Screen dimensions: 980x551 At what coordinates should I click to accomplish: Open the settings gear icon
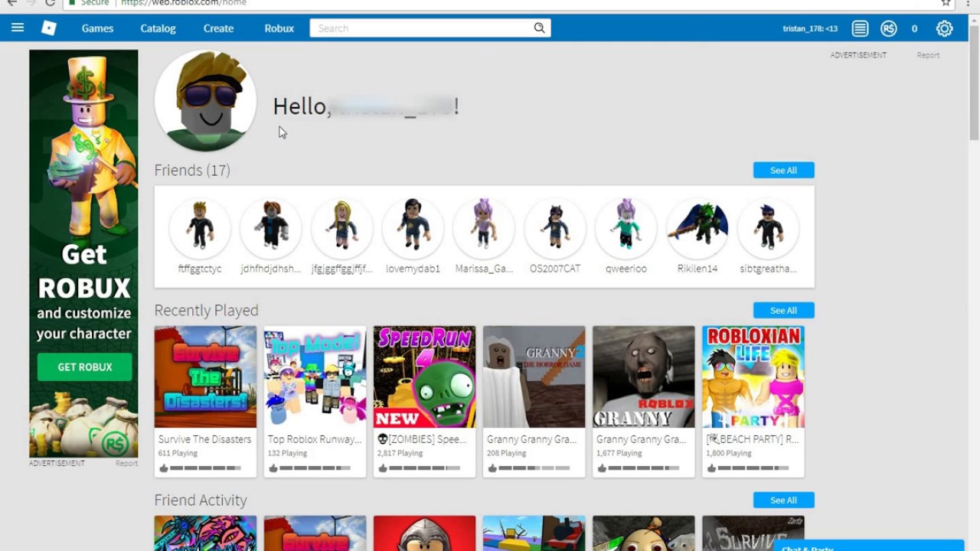pos(945,28)
